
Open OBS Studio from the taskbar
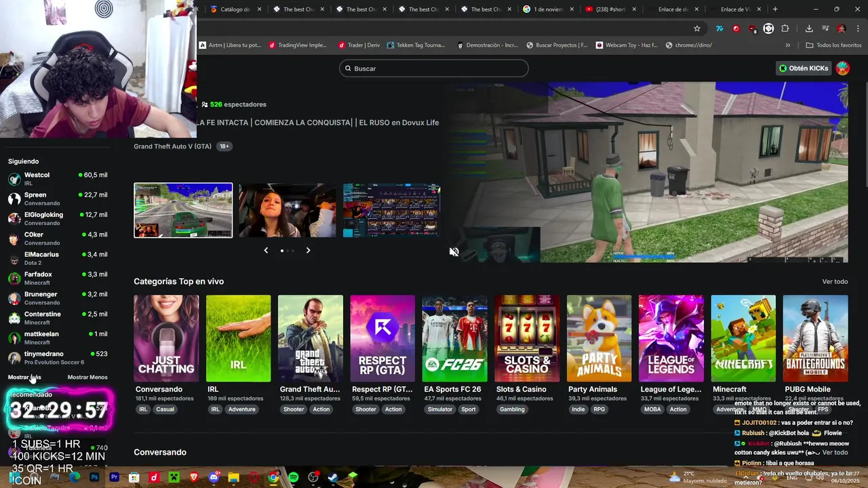pos(313,477)
